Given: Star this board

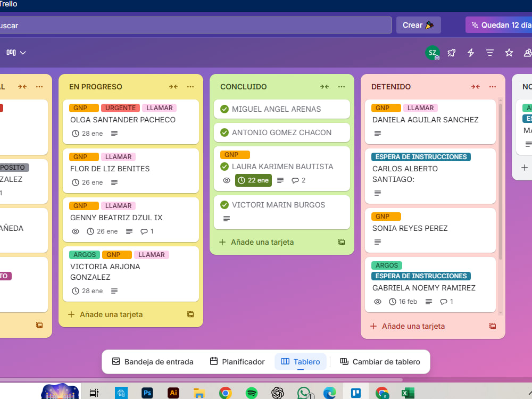Looking at the screenshot, I should click(x=509, y=53).
